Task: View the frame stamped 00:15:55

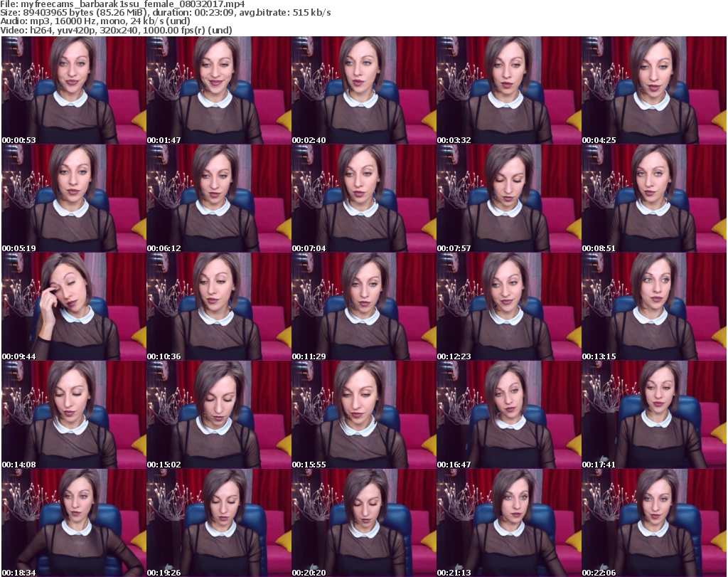Action: pyautogui.click(x=363, y=414)
